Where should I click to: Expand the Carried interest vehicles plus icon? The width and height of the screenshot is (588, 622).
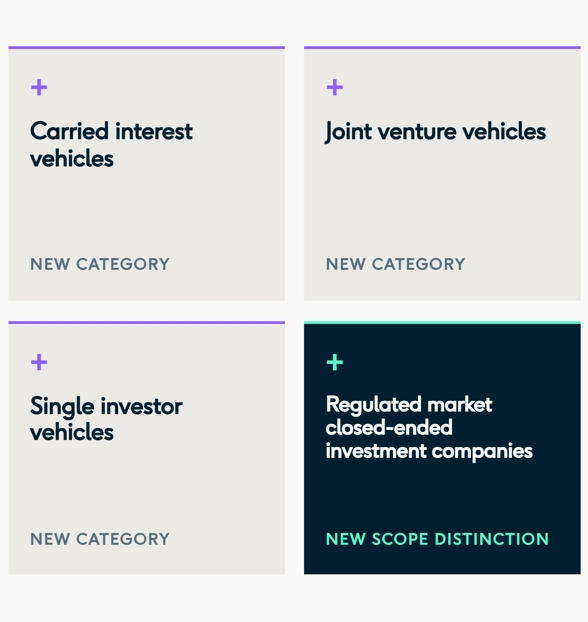coord(39,87)
